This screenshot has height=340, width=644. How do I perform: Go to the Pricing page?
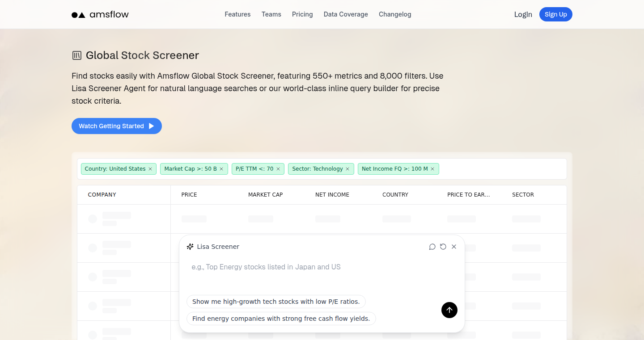(x=302, y=14)
